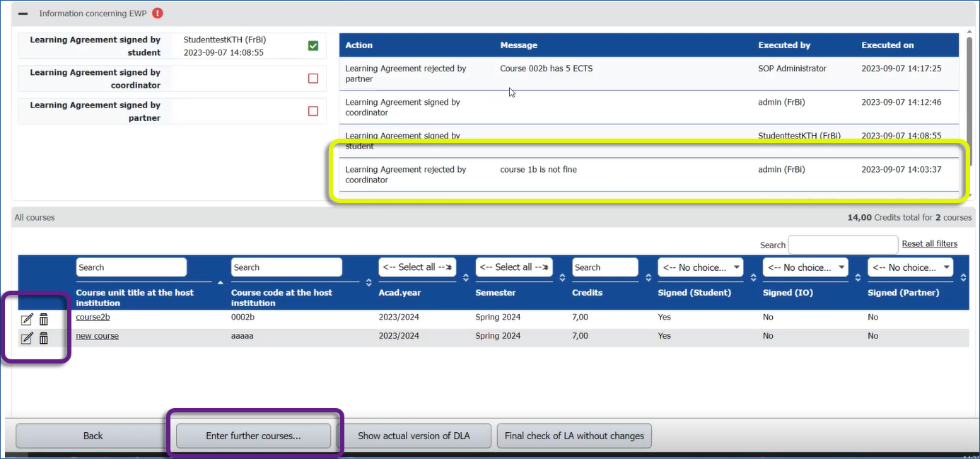Screen dimensions: 980x459
Task: Click the red EWP warning icon
Action: tap(157, 13)
